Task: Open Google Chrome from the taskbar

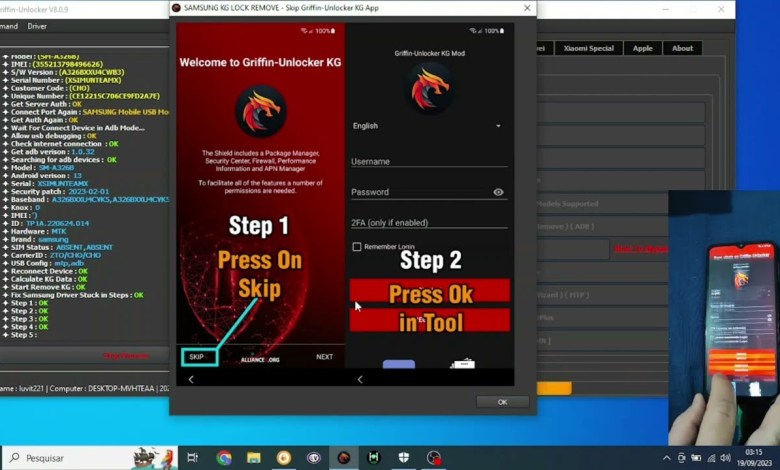Action: 224,458
